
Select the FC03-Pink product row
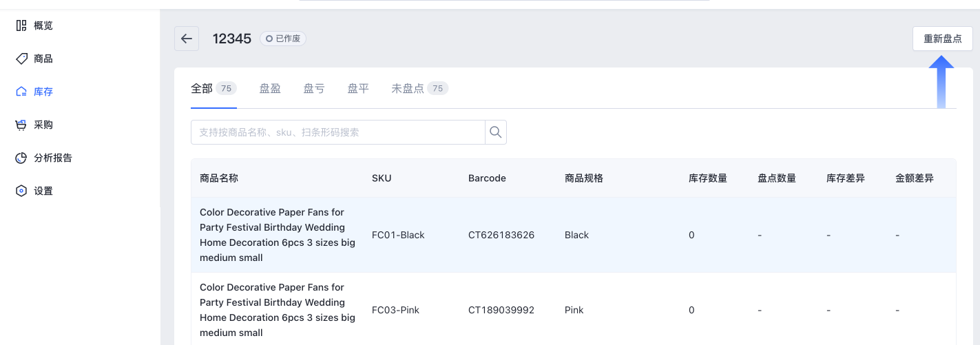574,310
